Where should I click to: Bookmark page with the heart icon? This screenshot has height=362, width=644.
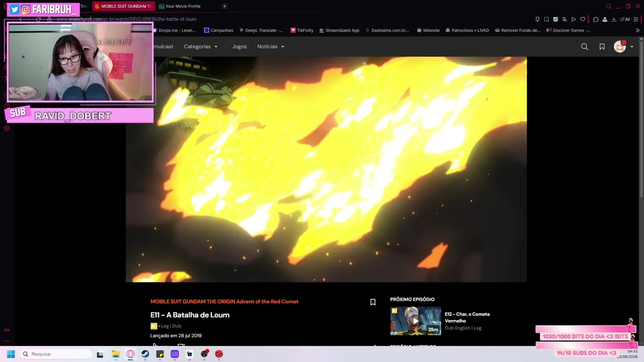pos(583,19)
